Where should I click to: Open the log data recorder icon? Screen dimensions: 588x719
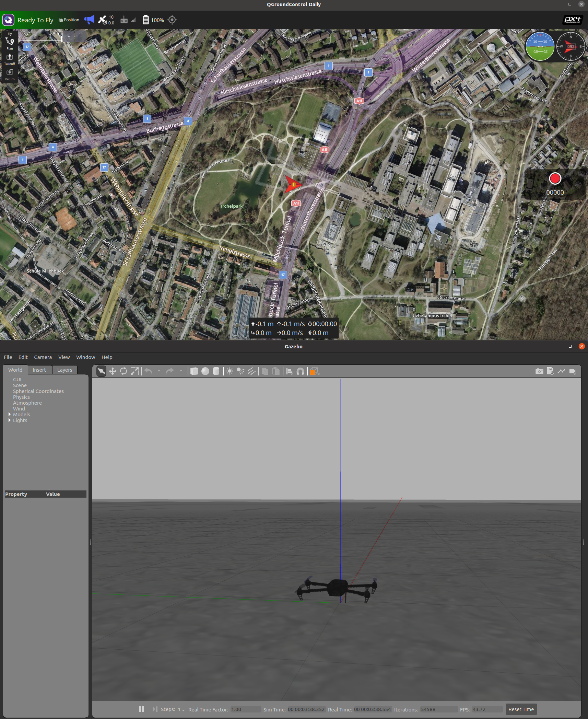click(x=550, y=371)
